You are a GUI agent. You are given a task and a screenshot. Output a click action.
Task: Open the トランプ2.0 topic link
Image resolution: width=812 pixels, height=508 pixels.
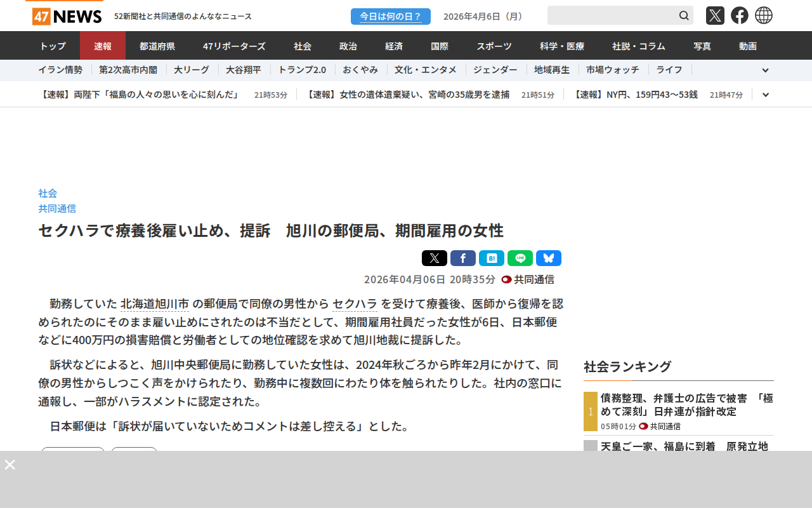[x=302, y=70]
